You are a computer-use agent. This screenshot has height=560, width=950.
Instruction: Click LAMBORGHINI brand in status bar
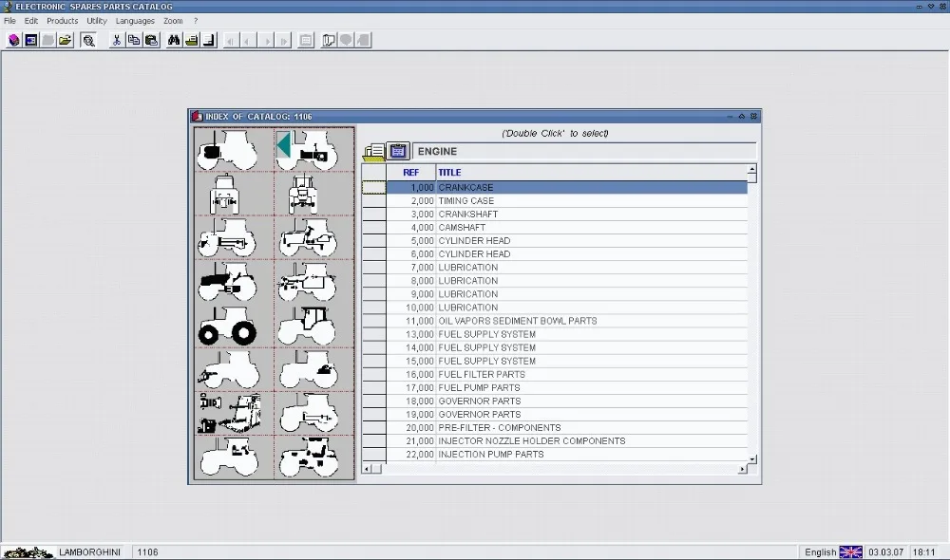[89, 552]
